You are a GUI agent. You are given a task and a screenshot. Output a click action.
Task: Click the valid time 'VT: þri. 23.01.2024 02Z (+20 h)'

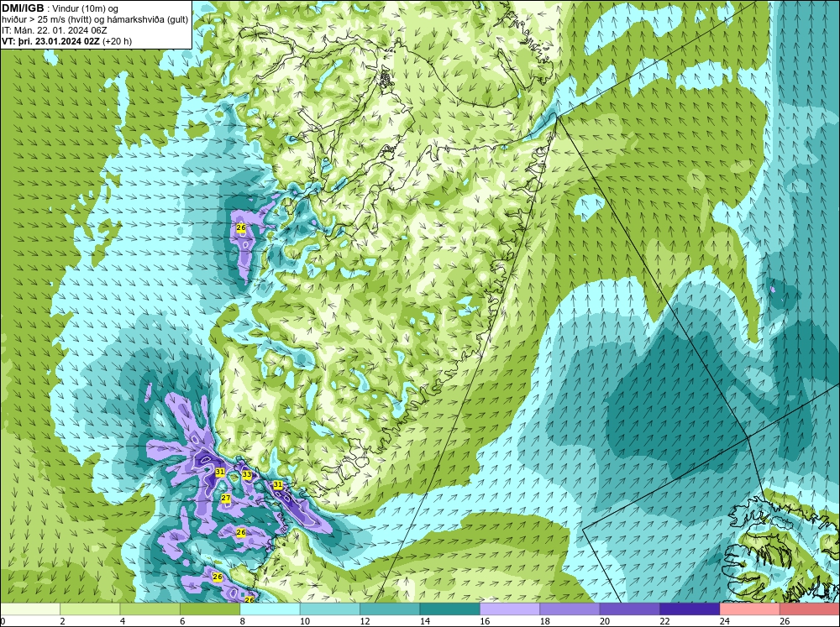66,41
